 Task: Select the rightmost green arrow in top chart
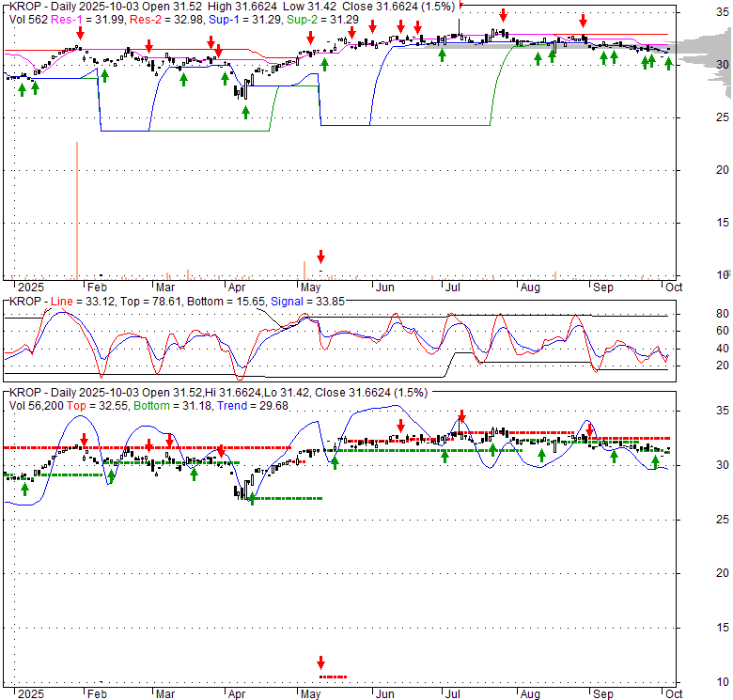(668, 63)
